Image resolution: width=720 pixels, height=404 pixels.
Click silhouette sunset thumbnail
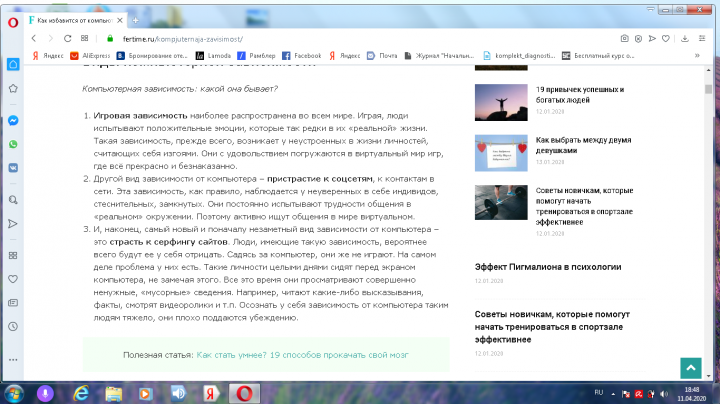(501, 102)
